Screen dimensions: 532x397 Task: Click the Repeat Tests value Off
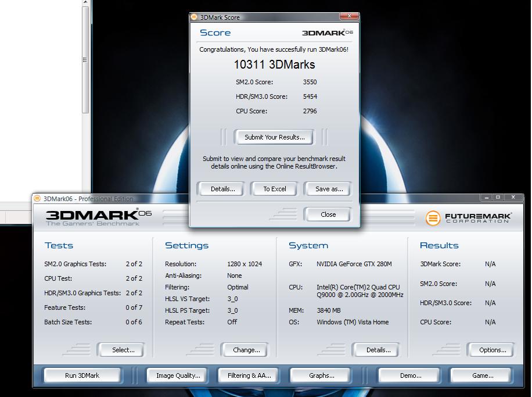pyautogui.click(x=232, y=322)
